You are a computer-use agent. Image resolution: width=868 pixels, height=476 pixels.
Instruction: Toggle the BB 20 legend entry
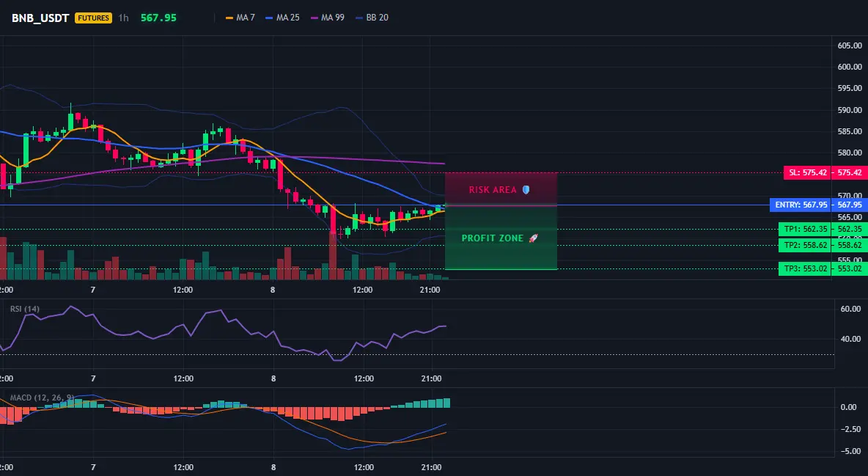coord(372,18)
